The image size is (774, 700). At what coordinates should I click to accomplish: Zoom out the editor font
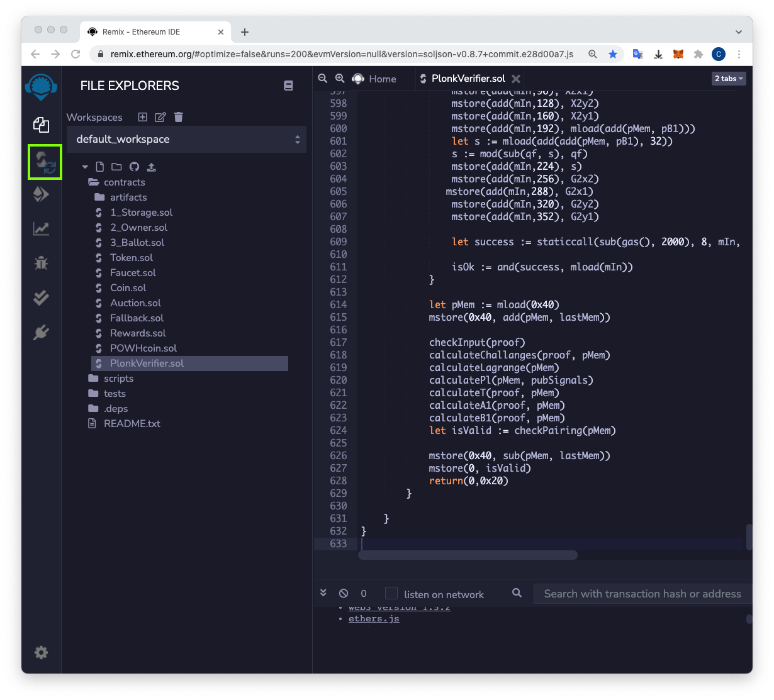[x=323, y=78]
